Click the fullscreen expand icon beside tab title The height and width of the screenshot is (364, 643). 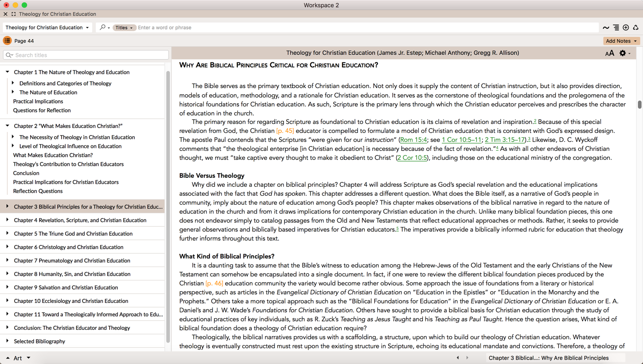click(x=13, y=14)
